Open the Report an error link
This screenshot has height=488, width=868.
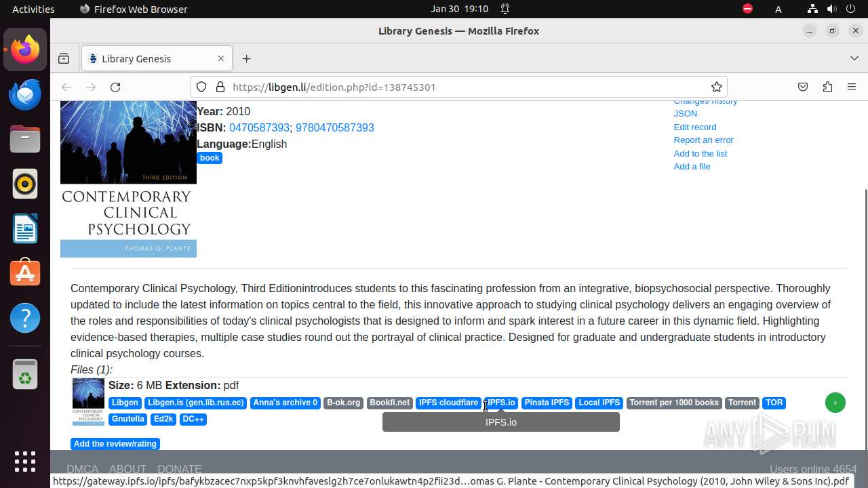click(x=703, y=140)
